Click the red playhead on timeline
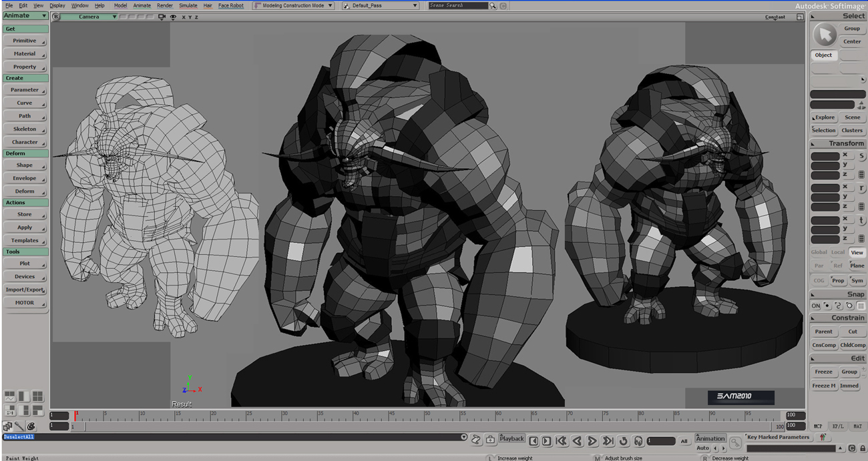Viewport: 868px width, 461px height. tap(75, 416)
